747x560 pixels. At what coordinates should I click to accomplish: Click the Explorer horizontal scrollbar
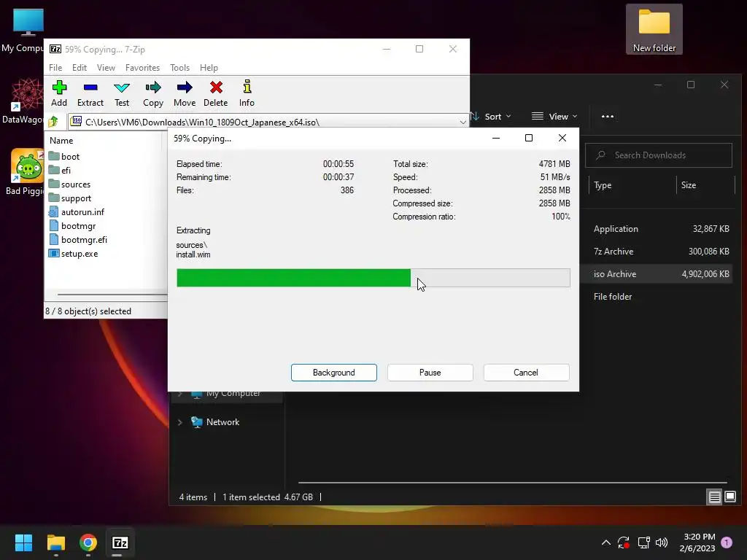(x=513, y=483)
